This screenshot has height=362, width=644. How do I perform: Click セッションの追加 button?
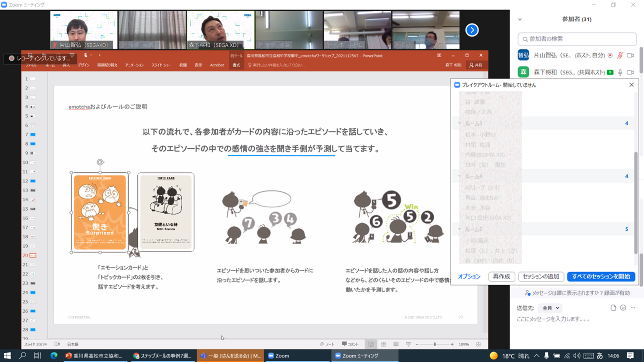pos(541,276)
